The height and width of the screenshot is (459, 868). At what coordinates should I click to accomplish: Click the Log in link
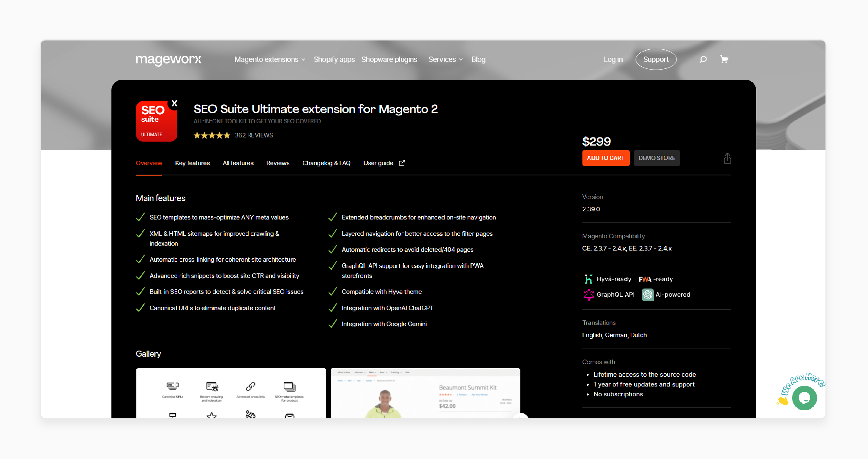[613, 59]
